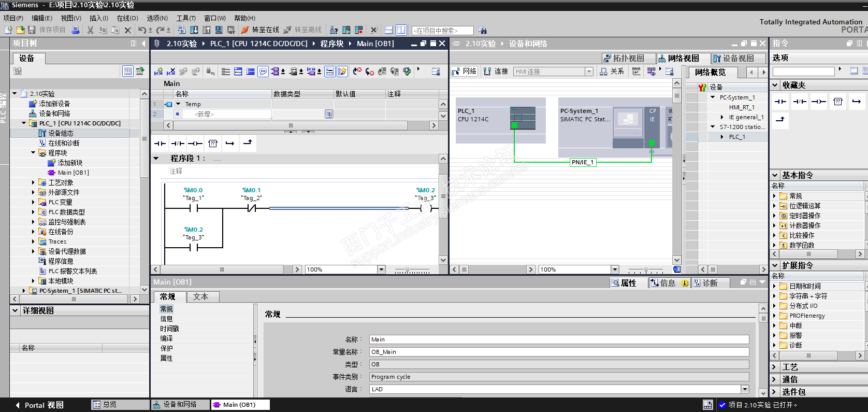The width and height of the screenshot is (868, 412).
Task: Open the 项目(P) menu
Action: pyautogui.click(x=13, y=18)
